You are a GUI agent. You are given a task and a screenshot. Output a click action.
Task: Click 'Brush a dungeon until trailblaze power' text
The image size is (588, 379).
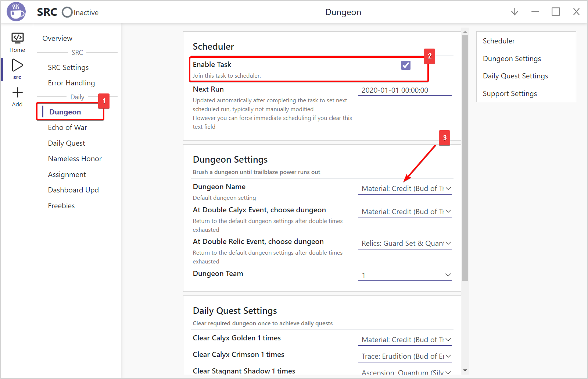256,172
